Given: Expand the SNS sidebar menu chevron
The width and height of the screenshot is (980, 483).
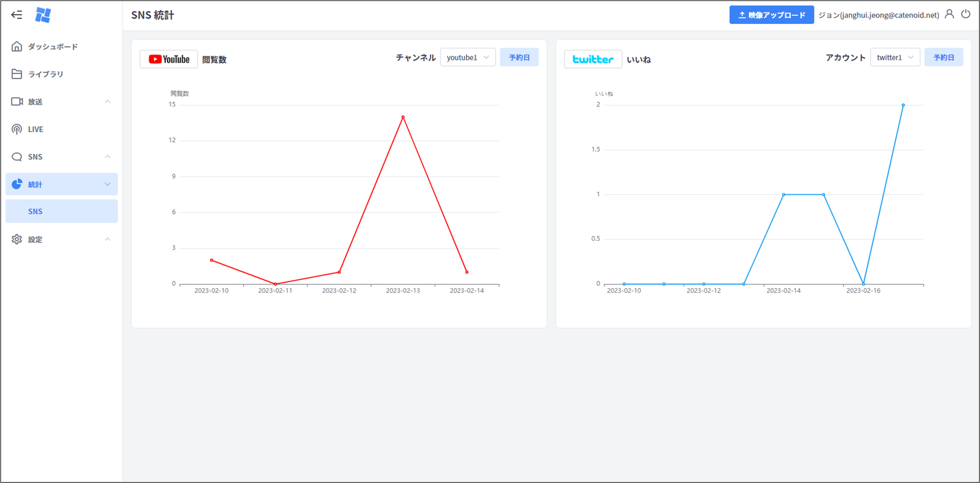Looking at the screenshot, I should [x=108, y=157].
